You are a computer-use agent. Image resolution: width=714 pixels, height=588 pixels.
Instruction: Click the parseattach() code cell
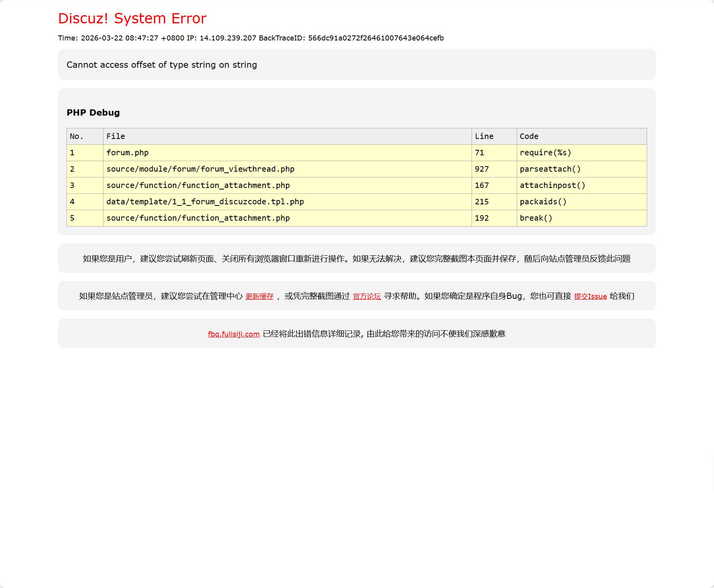pyautogui.click(x=550, y=169)
